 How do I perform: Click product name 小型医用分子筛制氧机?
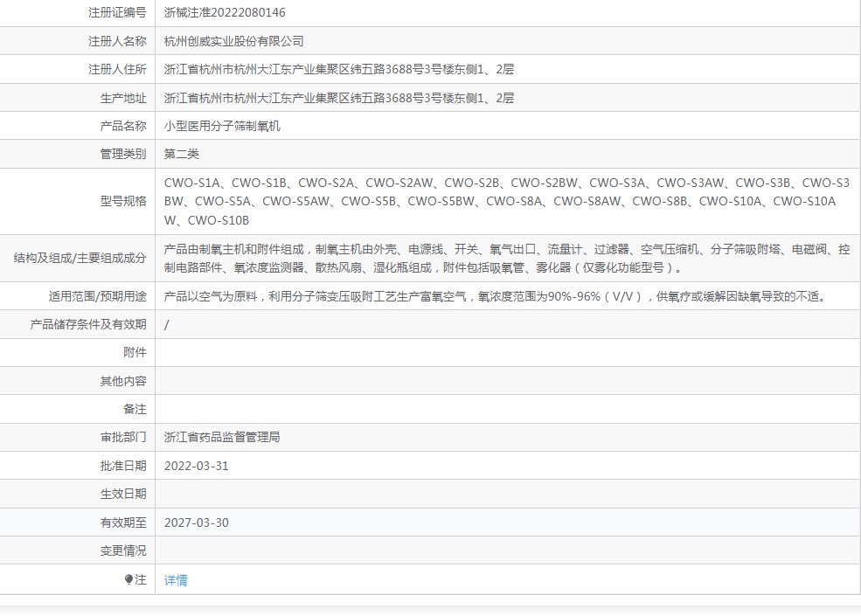(x=222, y=126)
